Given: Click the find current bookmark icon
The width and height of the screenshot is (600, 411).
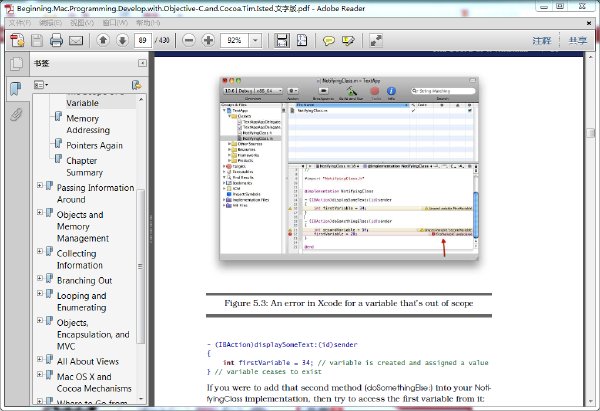Looking at the screenshot, I should tap(136, 85).
